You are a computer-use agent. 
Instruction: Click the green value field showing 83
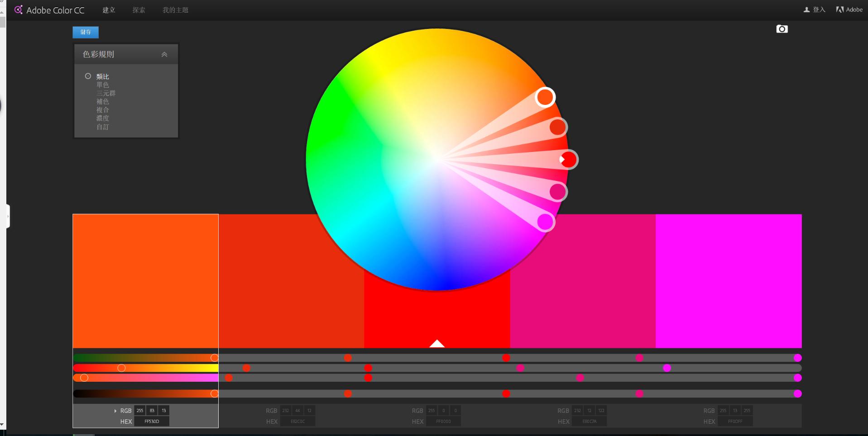pos(152,411)
